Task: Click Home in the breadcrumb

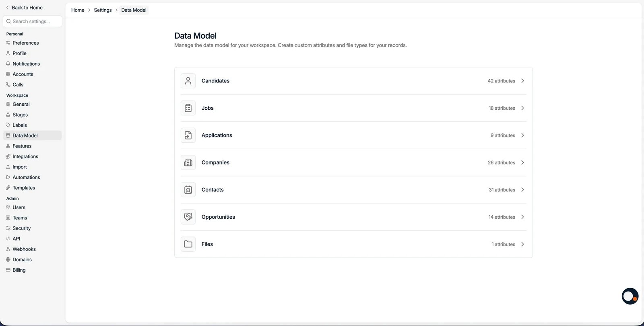Action: tap(78, 10)
